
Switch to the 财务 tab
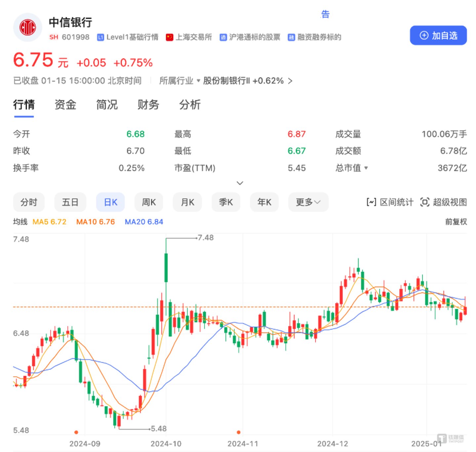[x=148, y=105]
